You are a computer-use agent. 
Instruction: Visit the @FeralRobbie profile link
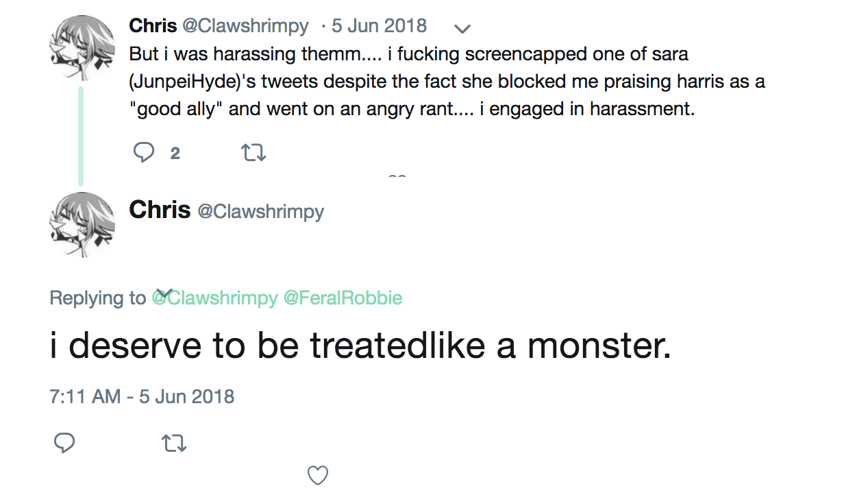pyautogui.click(x=343, y=298)
